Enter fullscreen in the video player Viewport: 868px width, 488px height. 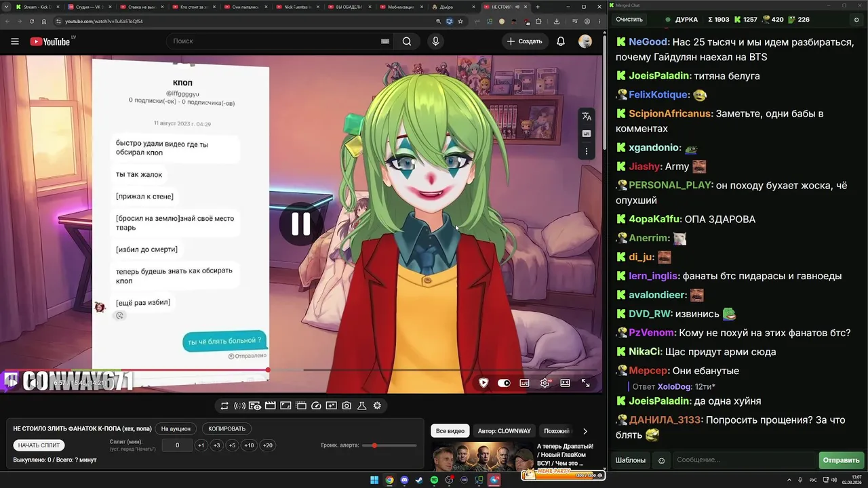coord(585,383)
